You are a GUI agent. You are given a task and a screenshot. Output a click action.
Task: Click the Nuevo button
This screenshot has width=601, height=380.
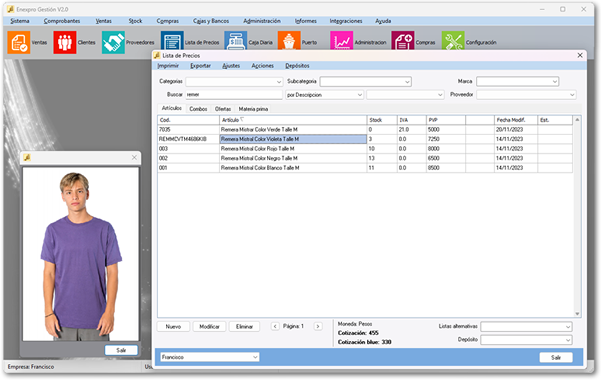tap(173, 327)
